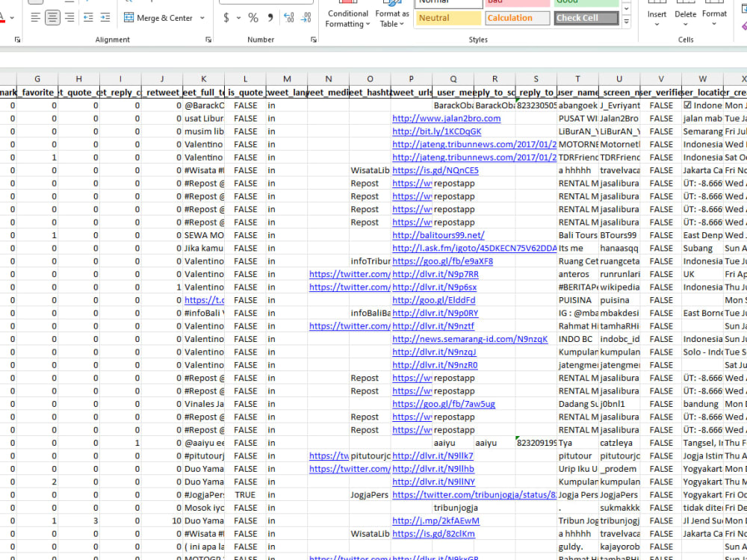747x560 pixels.
Task: Select the cell with the @aaiyu tweet text
Action: click(203, 443)
